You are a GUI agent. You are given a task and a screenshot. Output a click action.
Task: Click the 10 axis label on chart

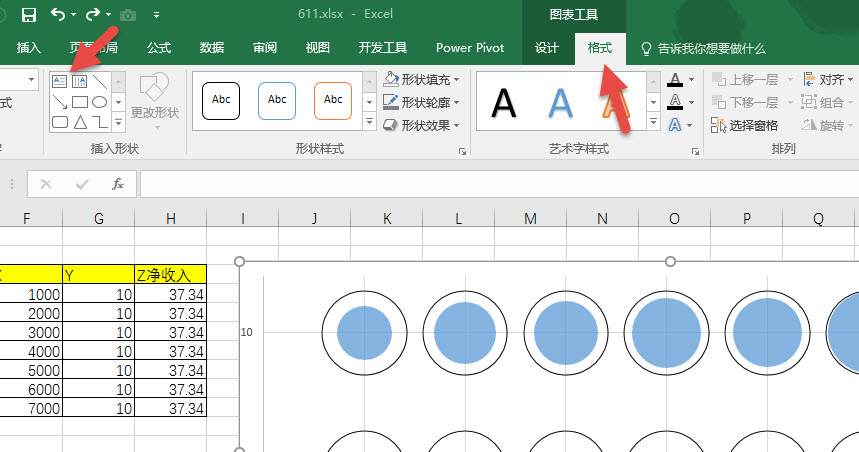[247, 332]
